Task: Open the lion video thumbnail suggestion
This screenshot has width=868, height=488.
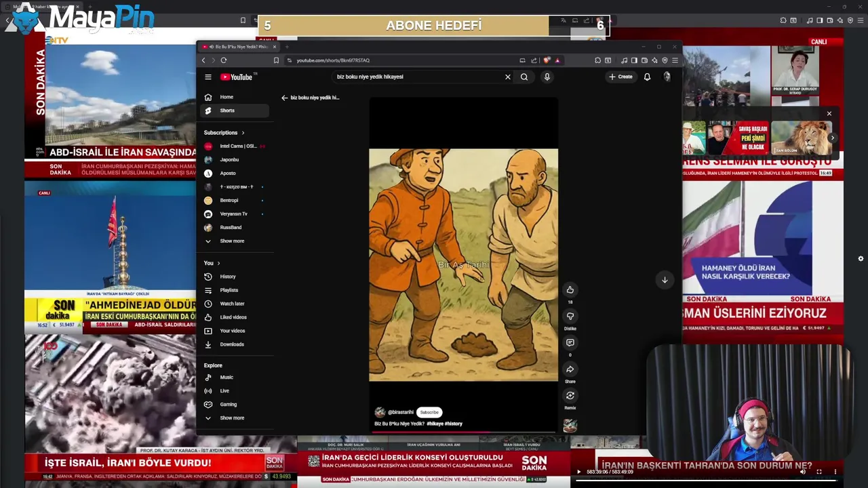Action: point(802,138)
